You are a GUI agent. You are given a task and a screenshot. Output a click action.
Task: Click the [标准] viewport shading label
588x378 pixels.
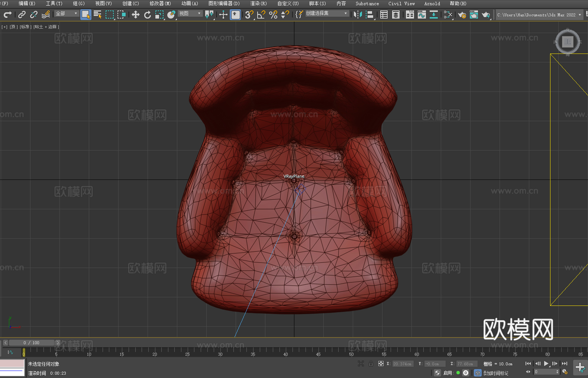(25, 27)
